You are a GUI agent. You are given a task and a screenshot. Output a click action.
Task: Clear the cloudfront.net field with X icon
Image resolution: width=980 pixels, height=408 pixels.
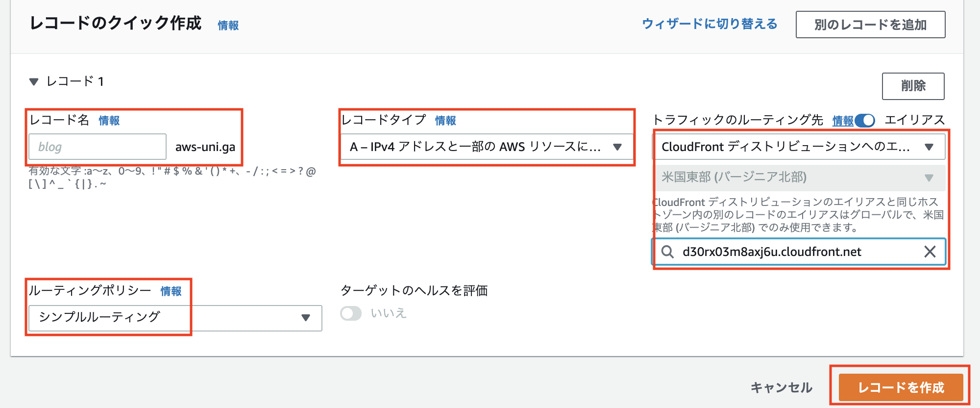[930, 252]
